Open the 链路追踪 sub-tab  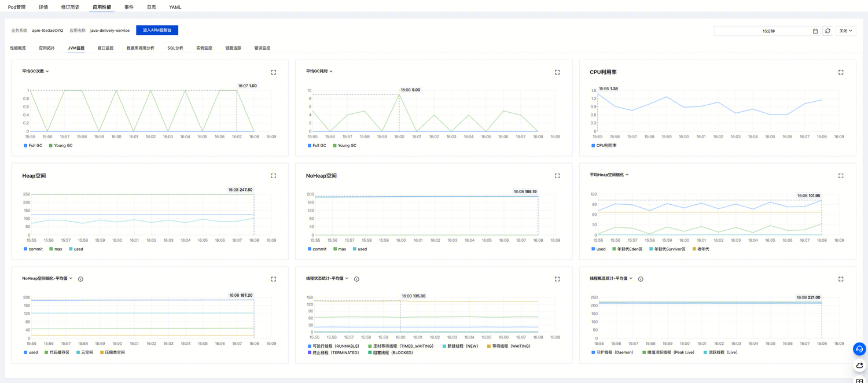click(233, 48)
